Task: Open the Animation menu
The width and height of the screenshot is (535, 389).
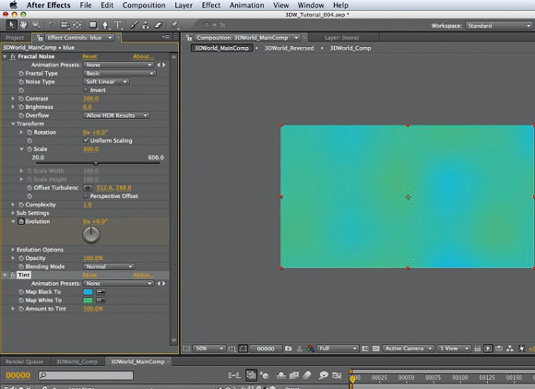Action: [x=247, y=5]
